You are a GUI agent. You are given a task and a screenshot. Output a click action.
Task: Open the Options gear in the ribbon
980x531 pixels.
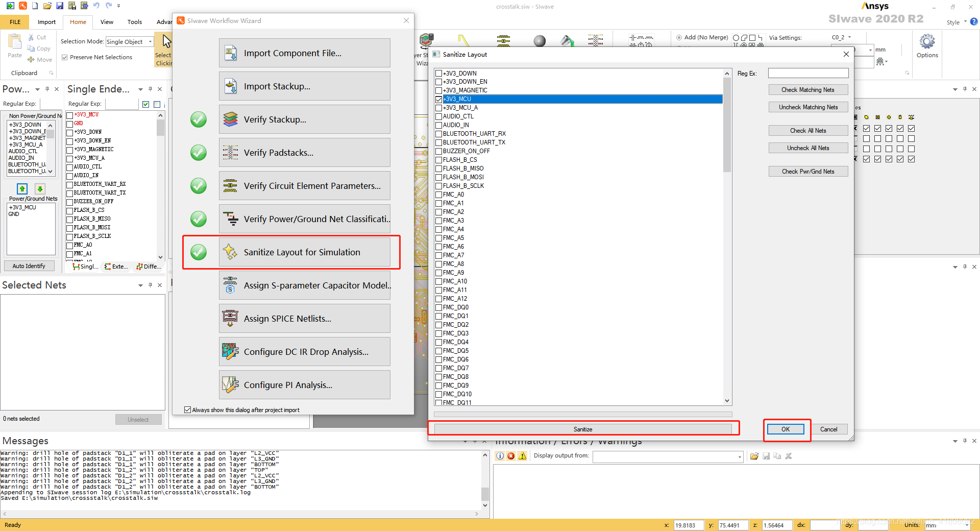[x=927, y=46]
